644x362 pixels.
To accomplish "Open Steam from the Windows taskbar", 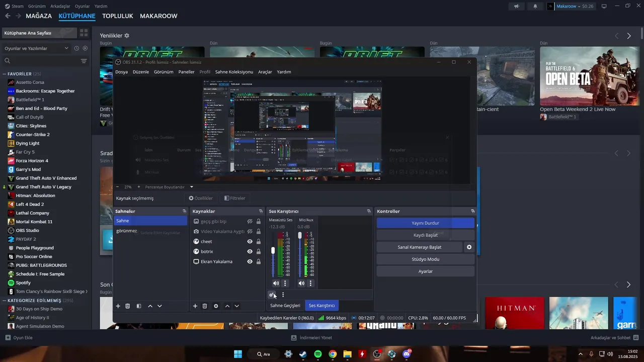I will [x=303, y=354].
